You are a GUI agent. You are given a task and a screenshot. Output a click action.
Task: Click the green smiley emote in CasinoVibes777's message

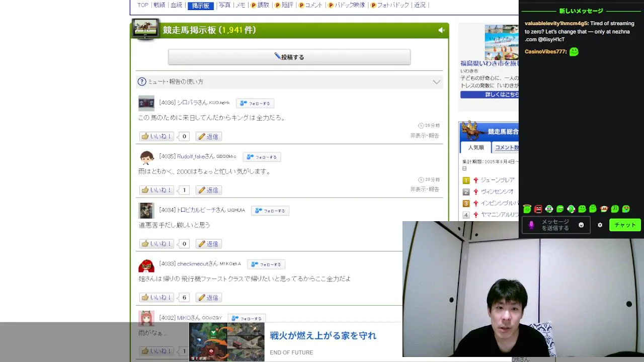click(574, 52)
